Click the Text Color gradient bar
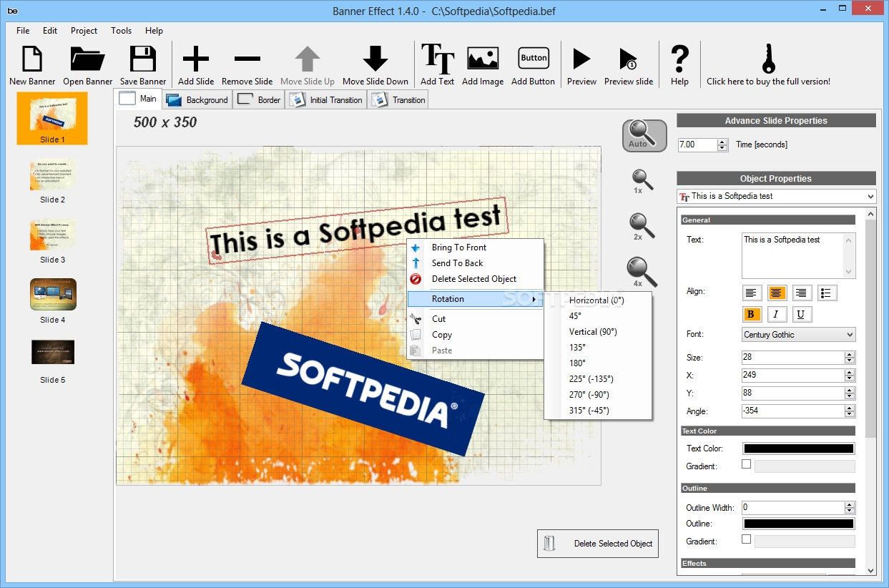889x588 pixels. tap(805, 466)
